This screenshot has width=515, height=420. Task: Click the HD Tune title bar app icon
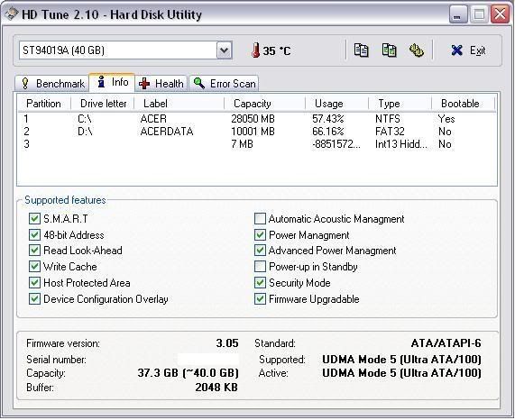coord(11,14)
